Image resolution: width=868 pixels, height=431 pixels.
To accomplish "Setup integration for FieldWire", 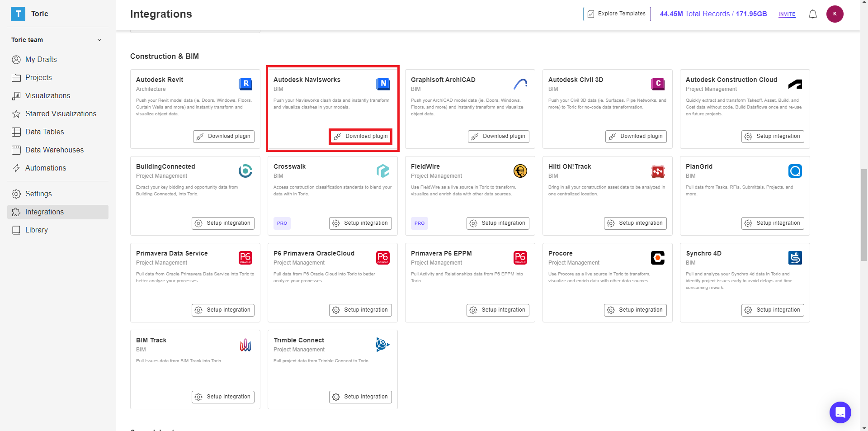I will (498, 223).
